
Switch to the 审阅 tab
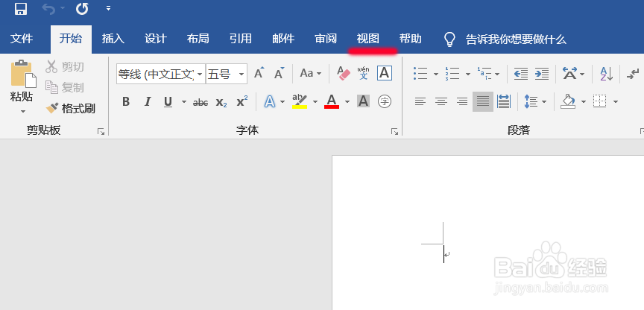[326, 39]
